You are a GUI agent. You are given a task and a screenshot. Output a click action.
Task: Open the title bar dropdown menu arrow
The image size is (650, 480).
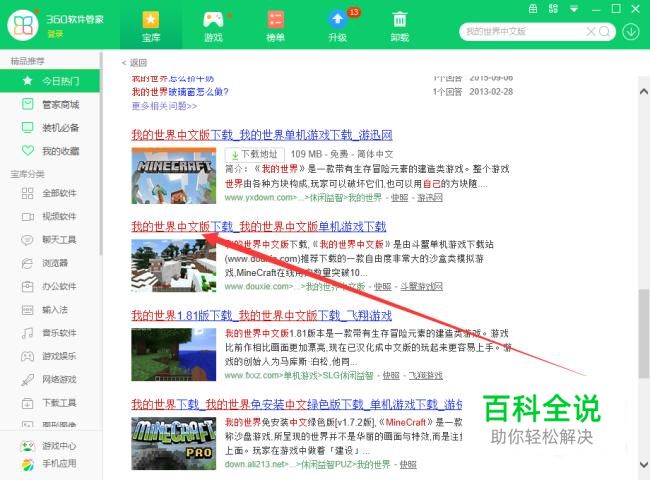[574, 9]
